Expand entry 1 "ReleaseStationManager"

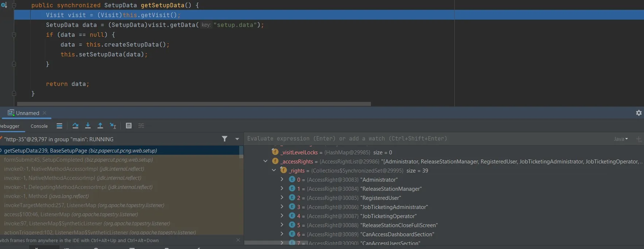[282, 189]
